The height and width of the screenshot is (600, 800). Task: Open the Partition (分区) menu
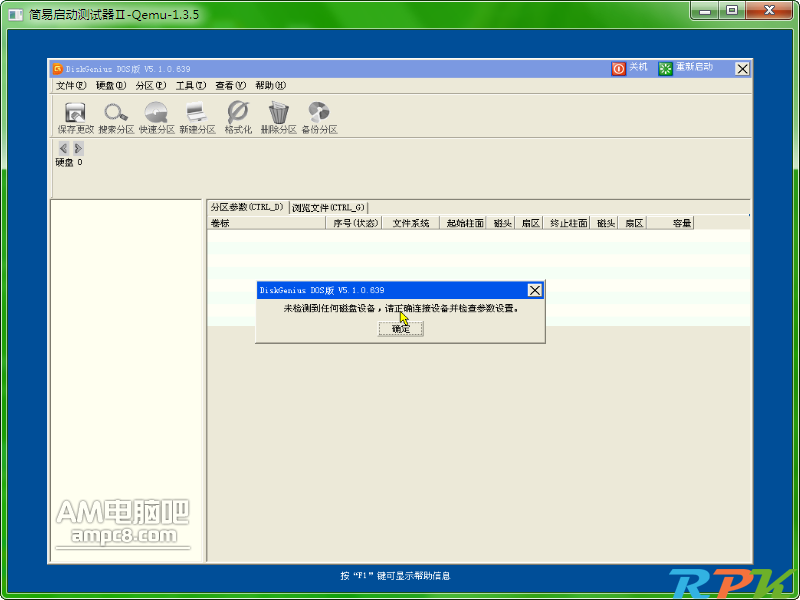pyautogui.click(x=151, y=86)
